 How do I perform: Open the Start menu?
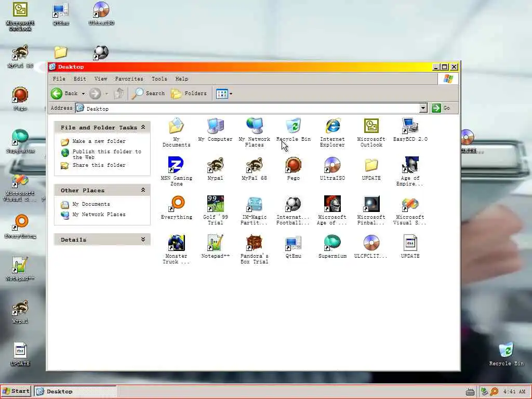16,391
